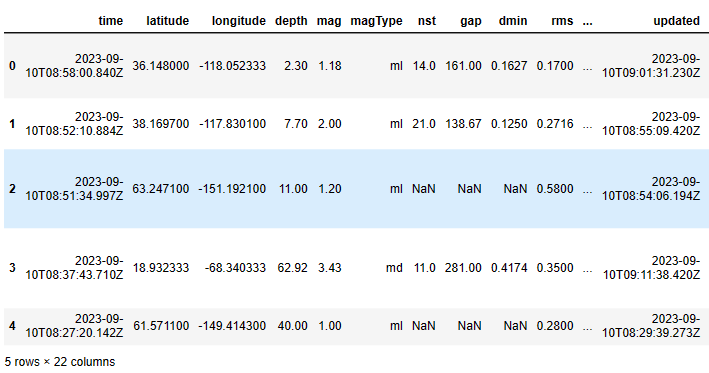Click longitude value -151.192100
This screenshot has height=373, width=709.
[232, 189]
